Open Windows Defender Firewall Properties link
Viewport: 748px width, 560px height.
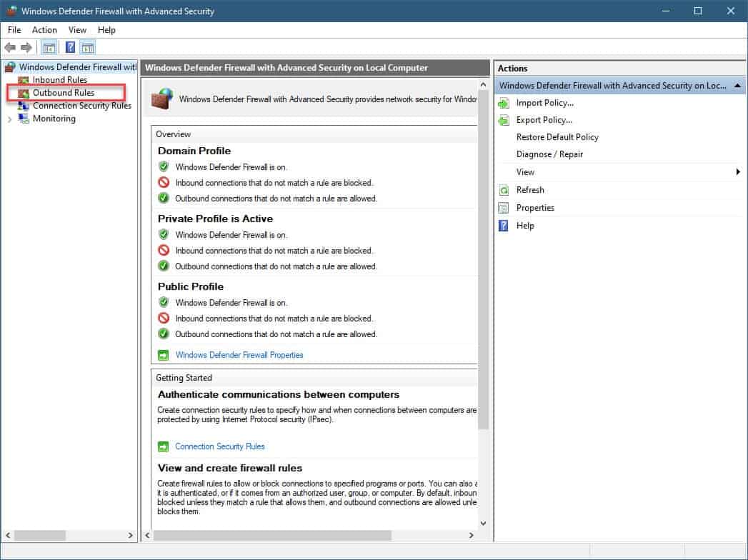click(239, 356)
